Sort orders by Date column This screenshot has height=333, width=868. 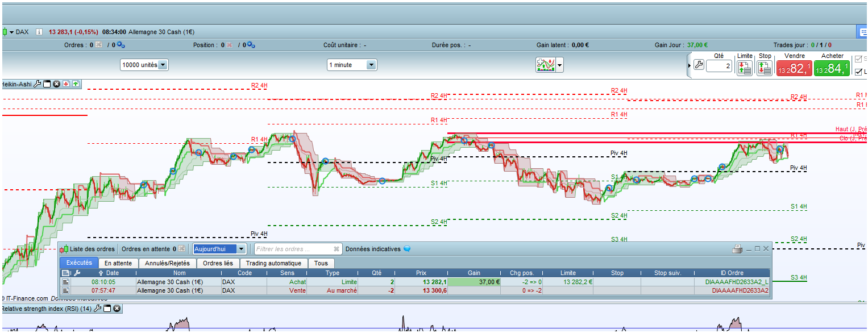coord(112,273)
